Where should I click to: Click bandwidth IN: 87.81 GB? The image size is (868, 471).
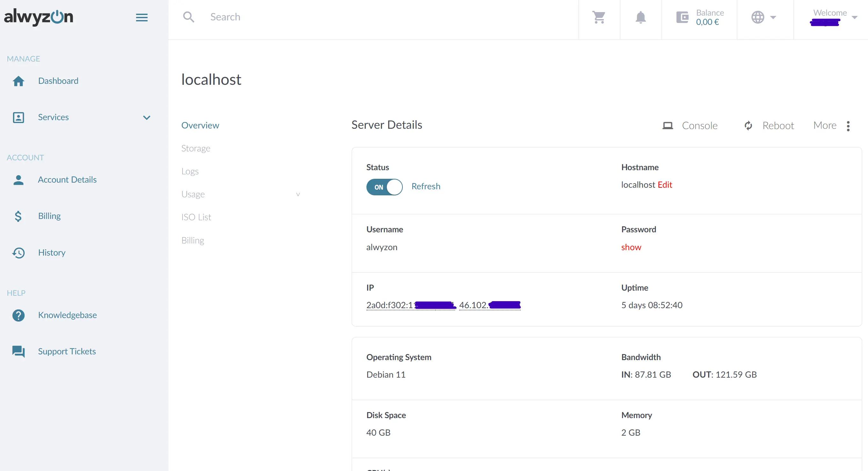tap(646, 375)
